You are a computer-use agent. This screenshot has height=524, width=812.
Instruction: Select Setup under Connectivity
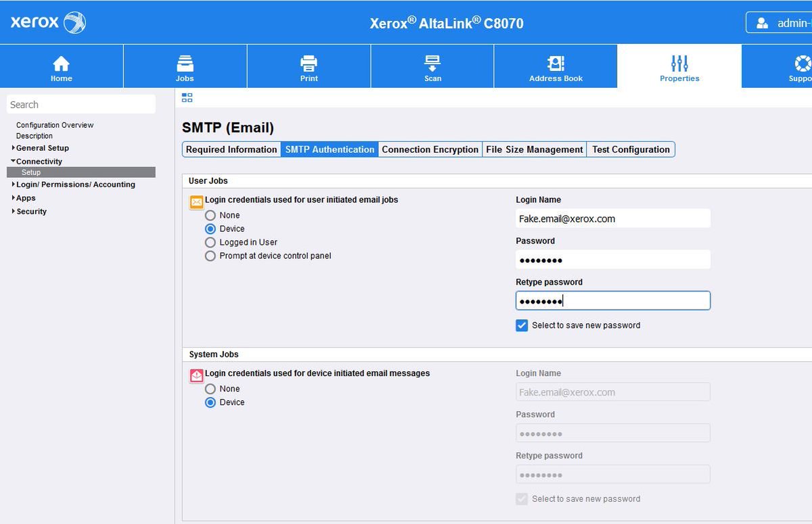(x=81, y=172)
